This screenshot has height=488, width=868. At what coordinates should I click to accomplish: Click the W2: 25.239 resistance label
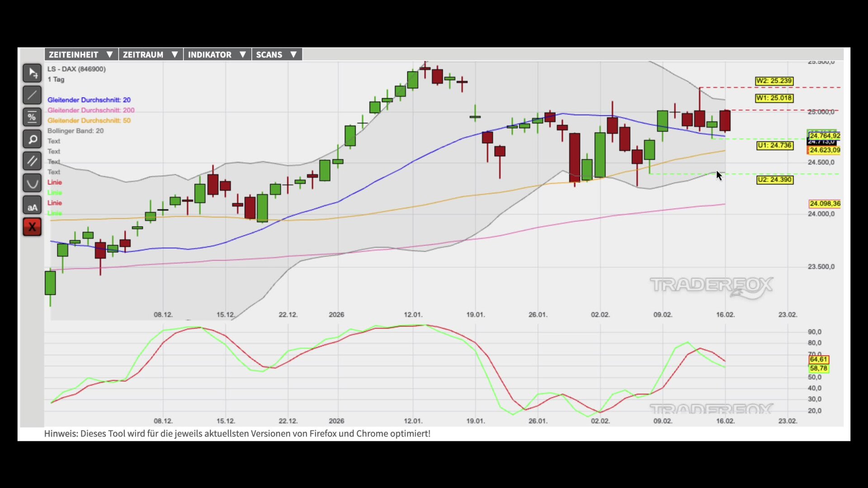point(774,81)
